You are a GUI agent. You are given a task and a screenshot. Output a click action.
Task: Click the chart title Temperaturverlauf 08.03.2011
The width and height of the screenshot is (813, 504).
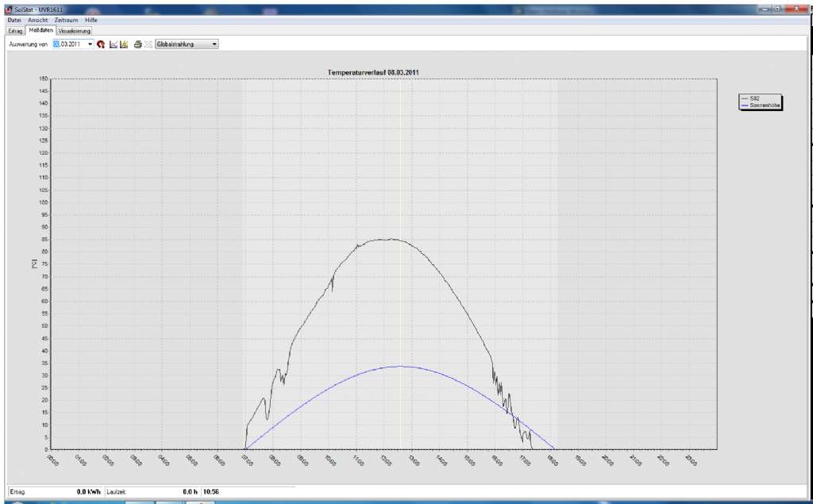point(373,72)
